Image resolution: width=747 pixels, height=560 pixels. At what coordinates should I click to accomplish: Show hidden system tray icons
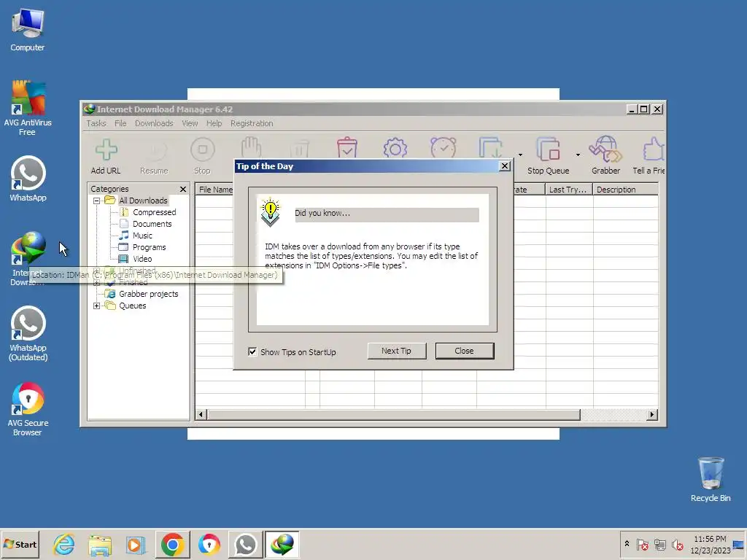click(x=627, y=544)
